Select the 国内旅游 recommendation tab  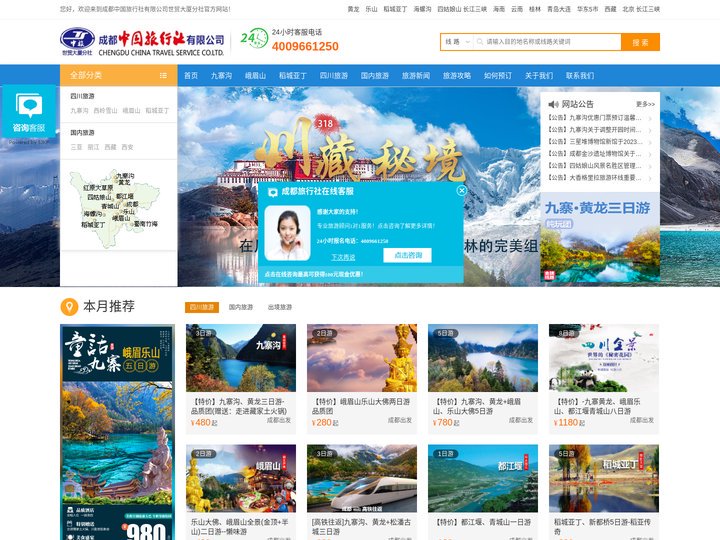tap(241, 307)
